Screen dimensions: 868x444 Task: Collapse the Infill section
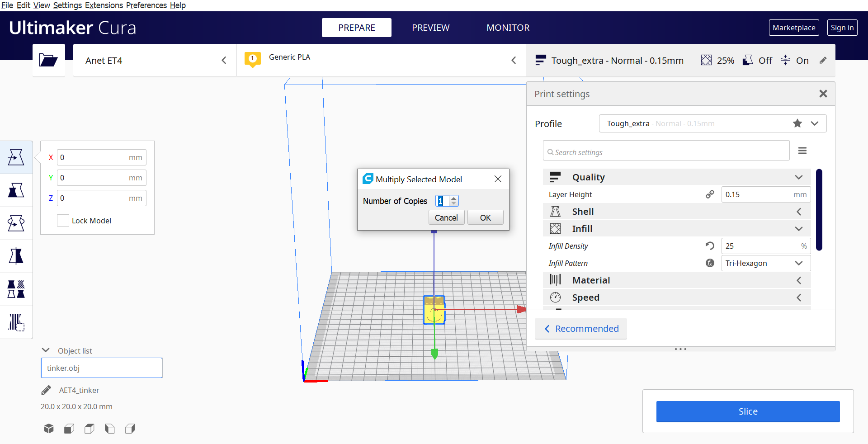[x=677, y=229]
